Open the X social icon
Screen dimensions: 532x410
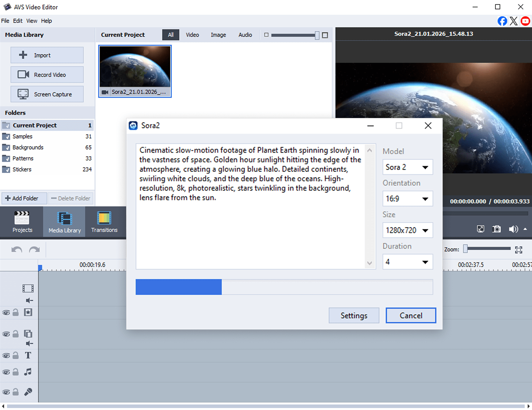pos(514,21)
